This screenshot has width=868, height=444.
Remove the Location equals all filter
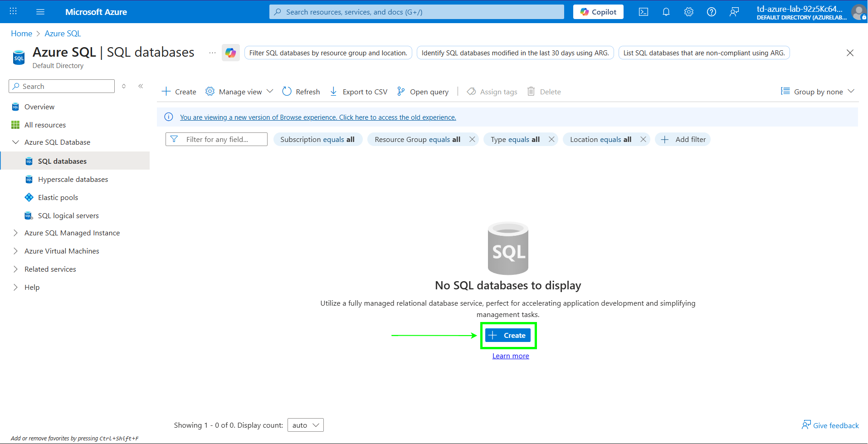click(643, 139)
